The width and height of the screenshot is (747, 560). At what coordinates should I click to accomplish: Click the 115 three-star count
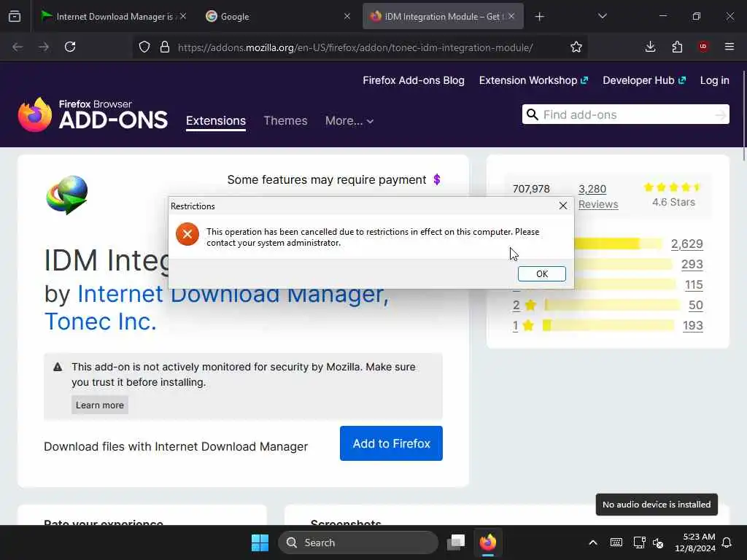[694, 285]
